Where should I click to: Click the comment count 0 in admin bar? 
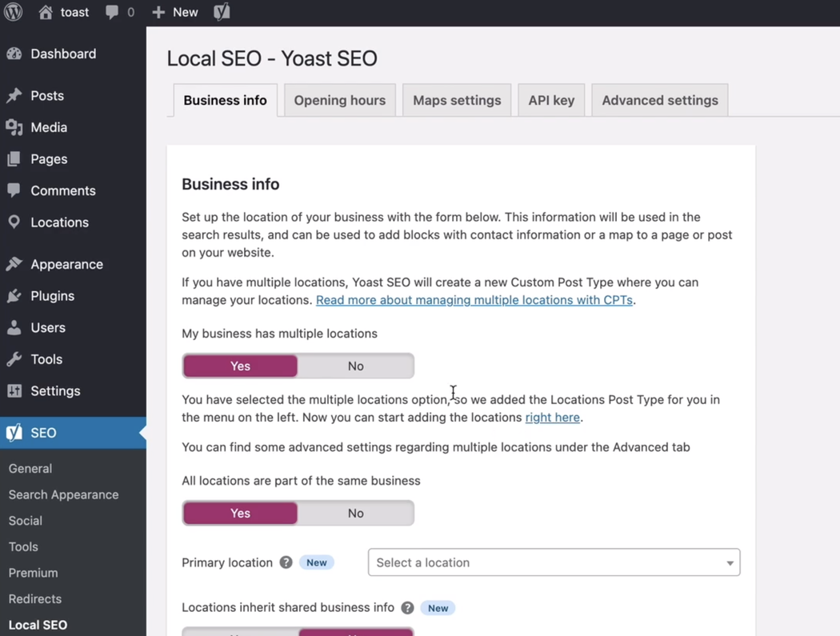point(130,12)
